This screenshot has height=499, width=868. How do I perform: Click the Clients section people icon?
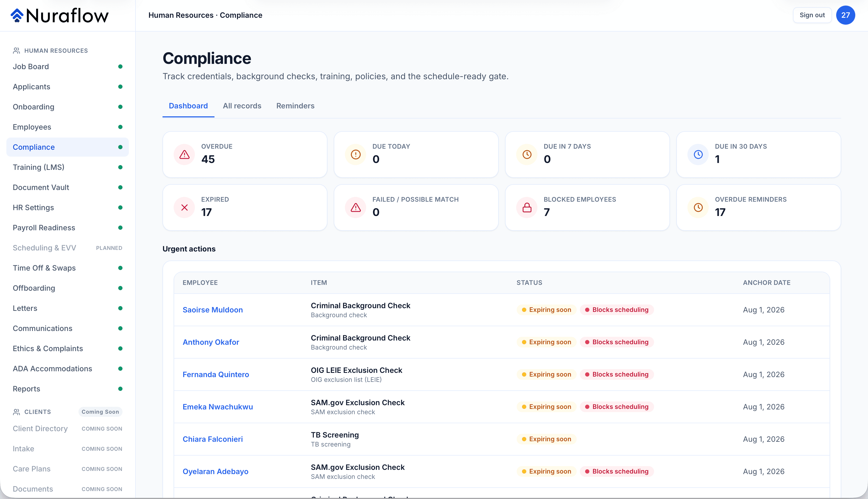pos(16,412)
